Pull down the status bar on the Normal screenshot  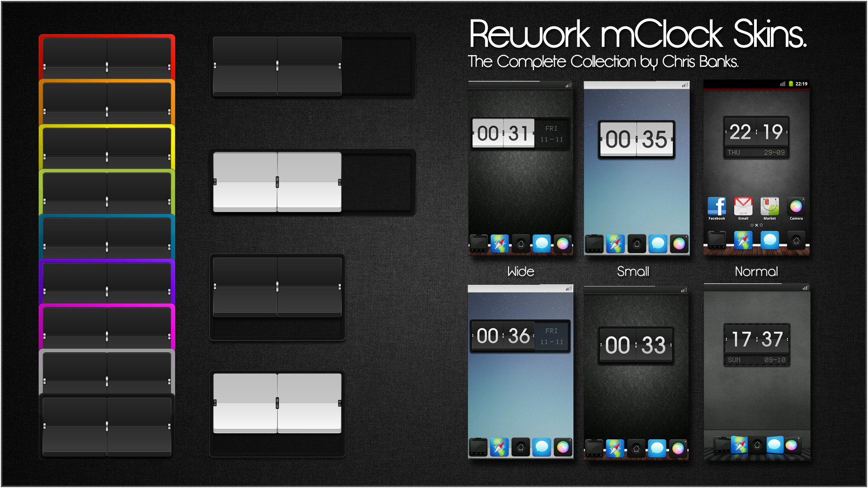(x=756, y=84)
